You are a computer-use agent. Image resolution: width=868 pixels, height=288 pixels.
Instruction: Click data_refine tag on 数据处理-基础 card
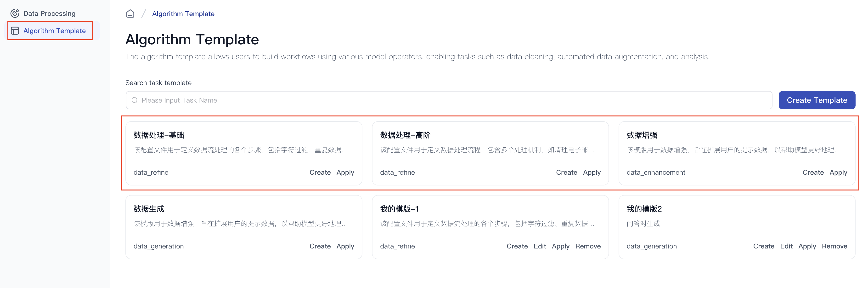[151, 172]
